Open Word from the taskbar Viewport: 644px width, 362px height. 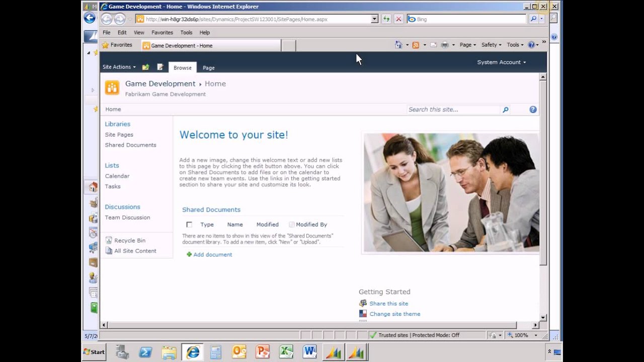click(309, 352)
